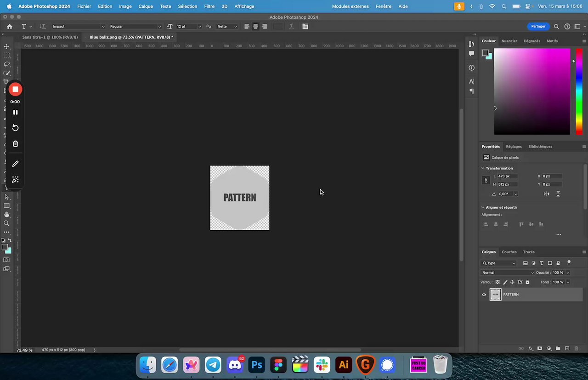Stop the screen recording red button
The height and width of the screenshot is (380, 588).
[15, 89]
